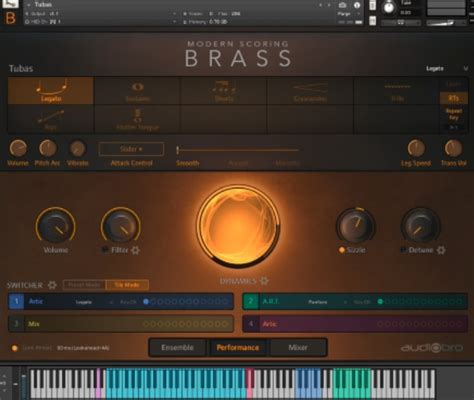Click the Sizzle knob
The width and height of the screenshot is (474, 400).
(x=356, y=226)
